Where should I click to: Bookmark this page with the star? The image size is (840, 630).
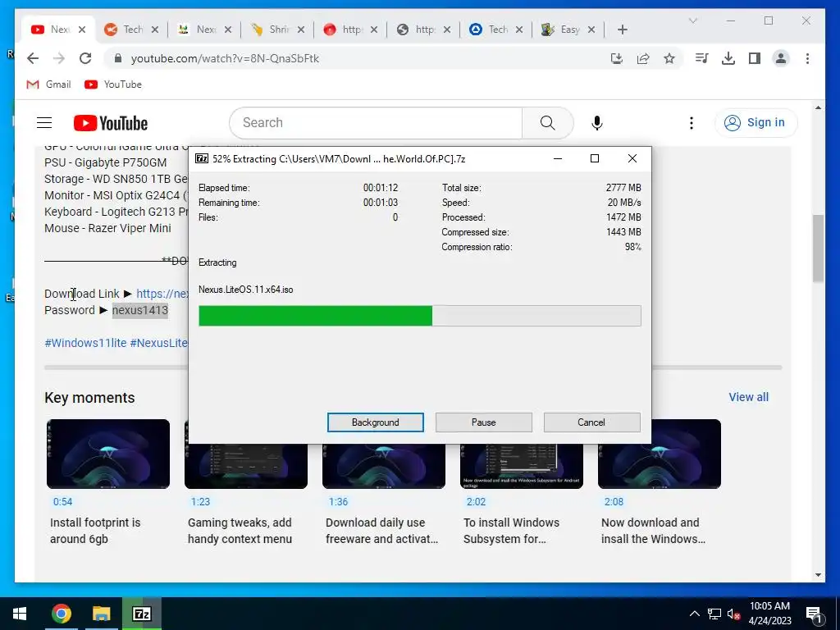click(x=669, y=58)
